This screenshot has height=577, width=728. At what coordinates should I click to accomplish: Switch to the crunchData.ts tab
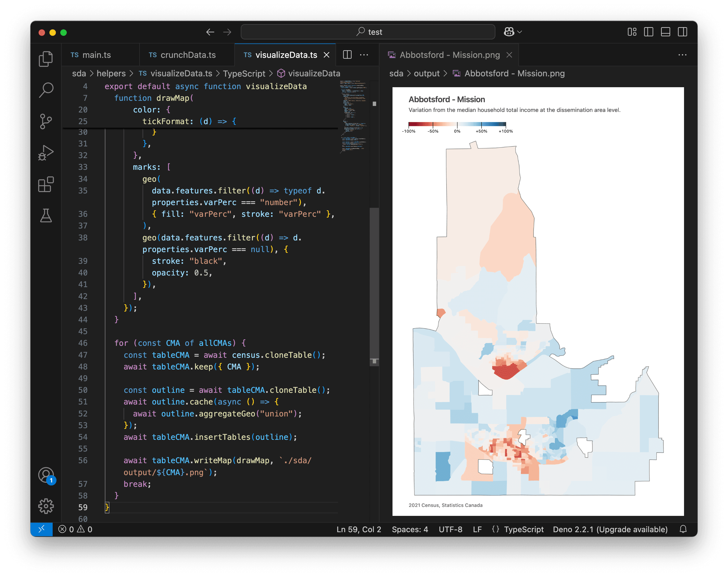pos(187,55)
